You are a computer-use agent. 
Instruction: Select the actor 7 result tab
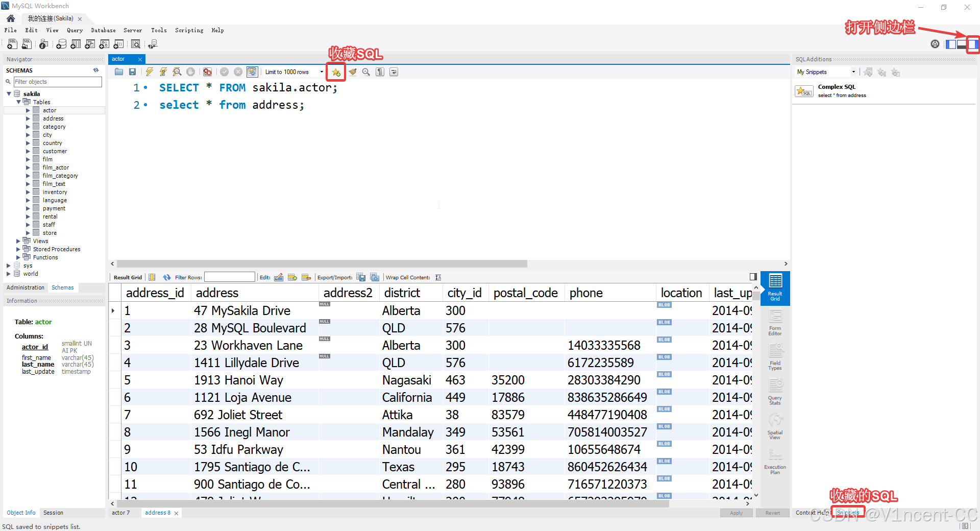click(121, 513)
